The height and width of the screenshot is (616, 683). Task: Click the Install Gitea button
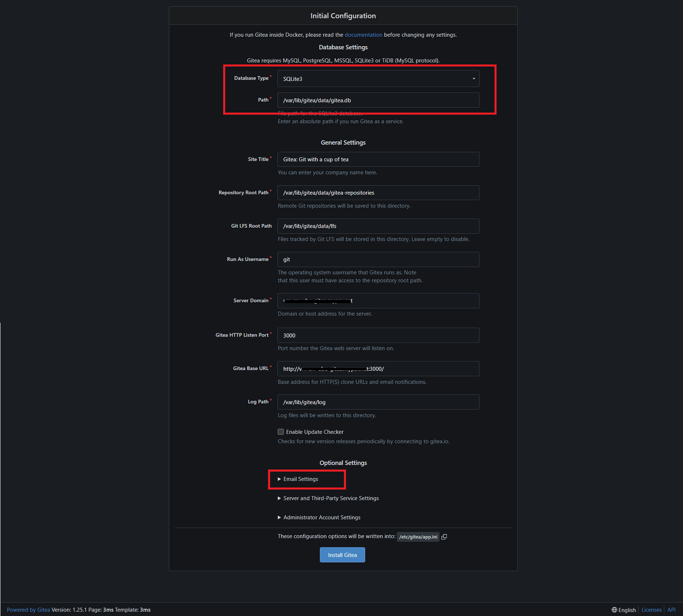[342, 555]
